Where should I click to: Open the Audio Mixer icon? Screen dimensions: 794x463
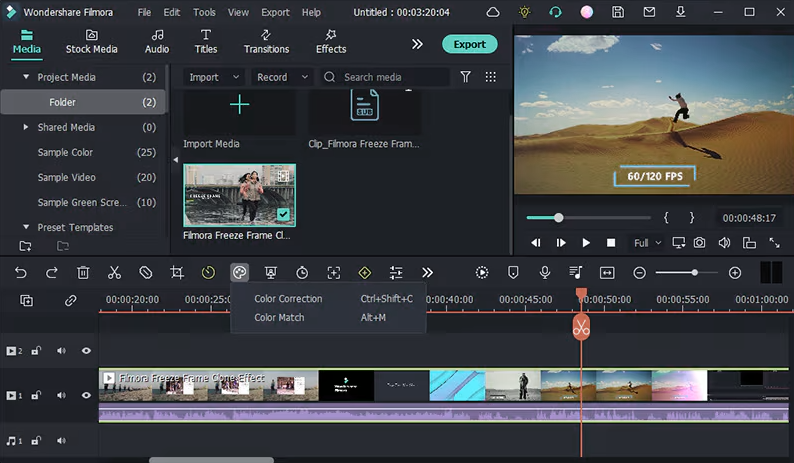coord(576,273)
